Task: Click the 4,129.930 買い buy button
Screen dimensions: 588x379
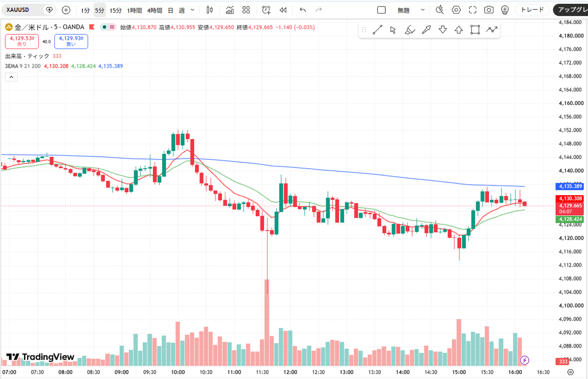Action: (71, 41)
